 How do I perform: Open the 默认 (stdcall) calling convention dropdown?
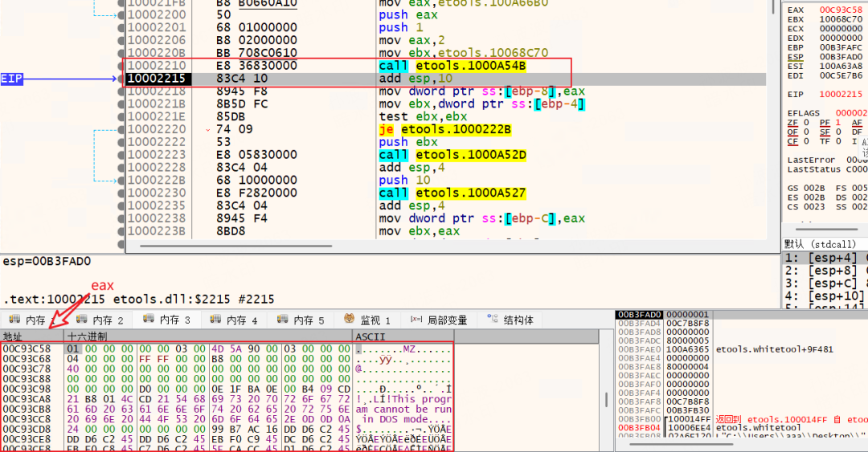(825, 244)
